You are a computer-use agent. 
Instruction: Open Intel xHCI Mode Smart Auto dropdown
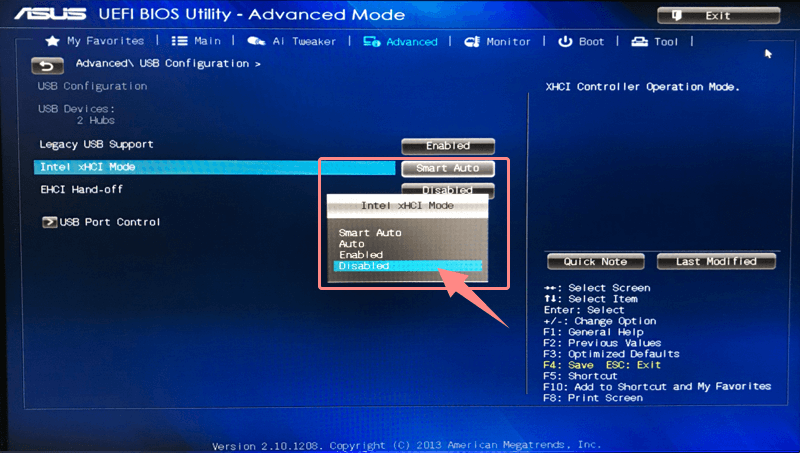(448, 168)
